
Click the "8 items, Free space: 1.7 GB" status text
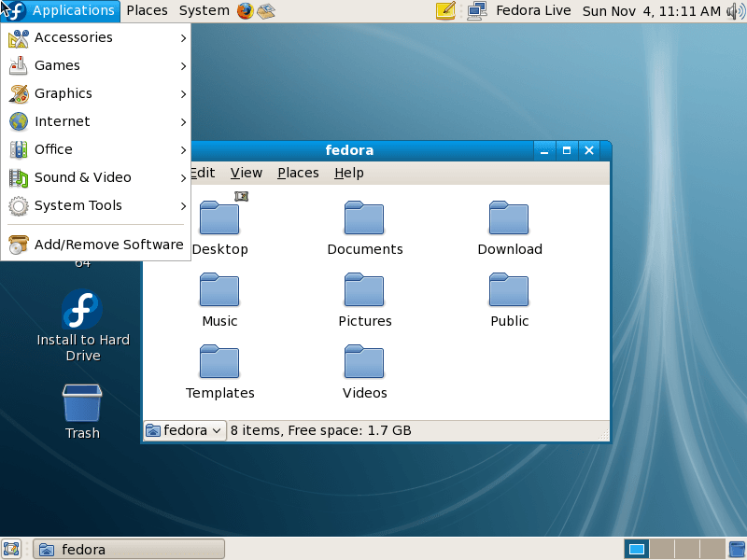[x=321, y=430]
